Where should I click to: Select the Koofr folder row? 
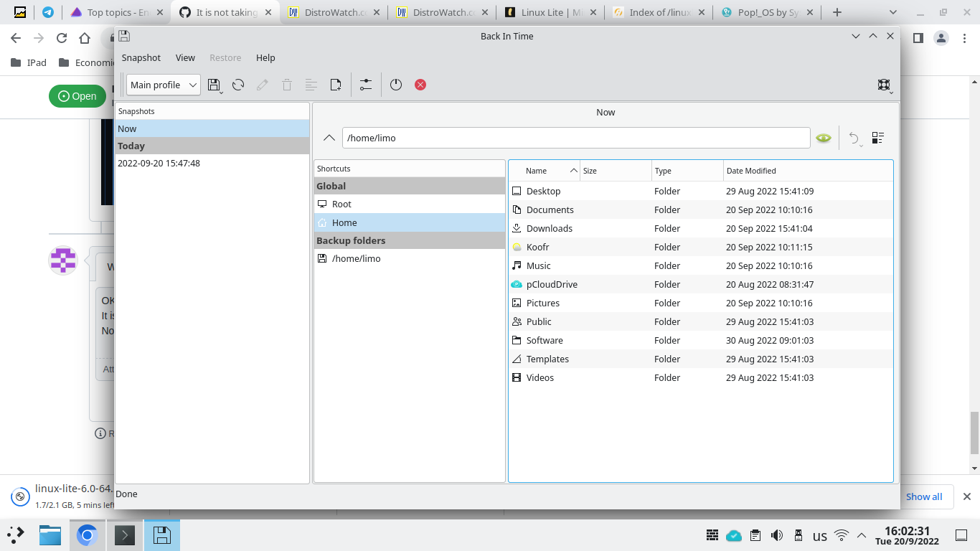(701, 247)
